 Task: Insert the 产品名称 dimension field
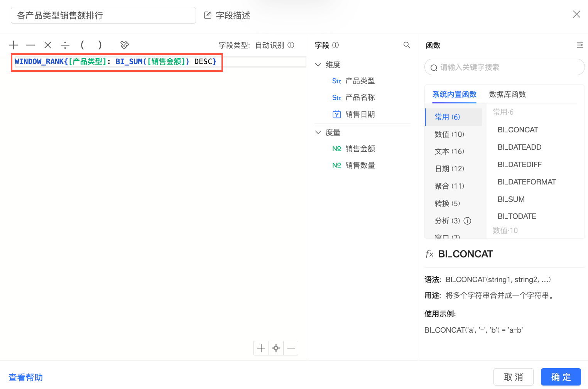click(360, 98)
